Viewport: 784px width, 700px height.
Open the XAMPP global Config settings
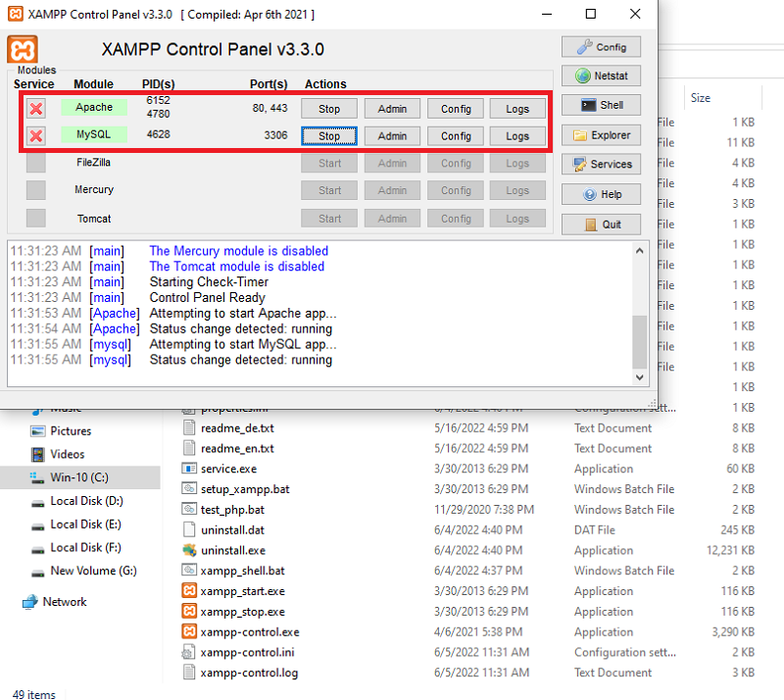(x=601, y=47)
